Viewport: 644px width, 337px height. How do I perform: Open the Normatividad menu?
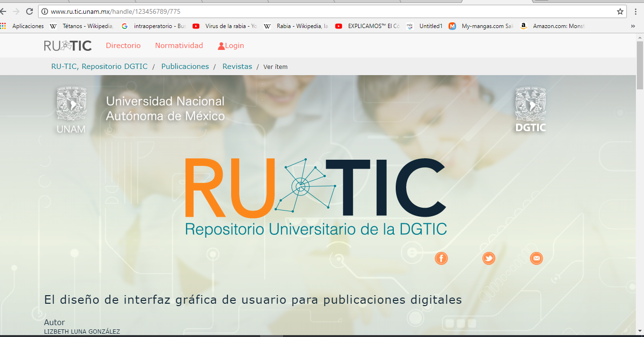coord(179,45)
